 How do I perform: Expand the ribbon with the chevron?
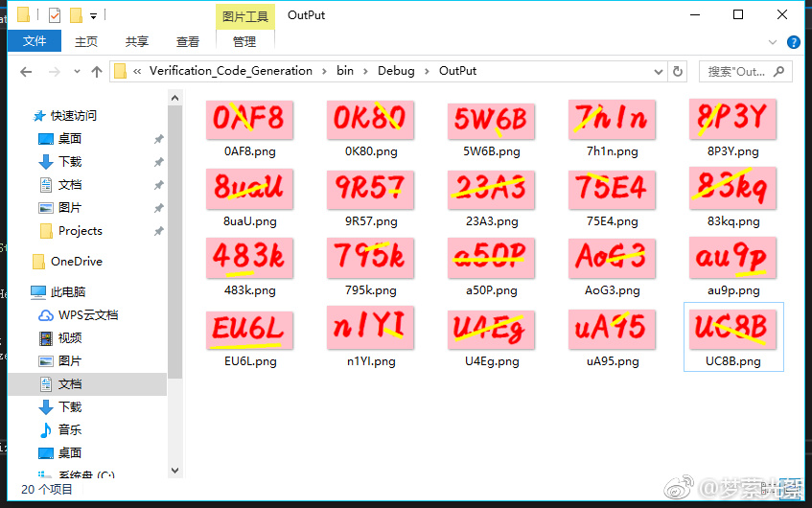[774, 42]
